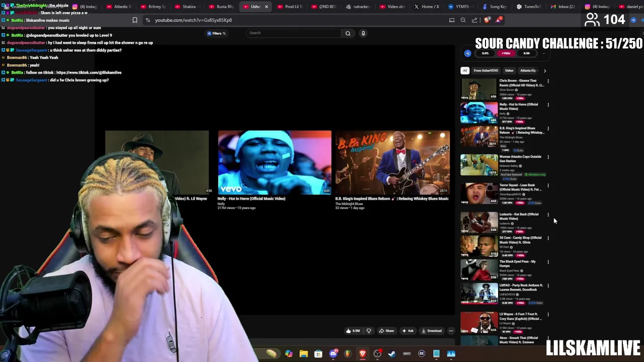Click the address bar zoom magnifier icon
644x362 pixels.
(x=463, y=20)
